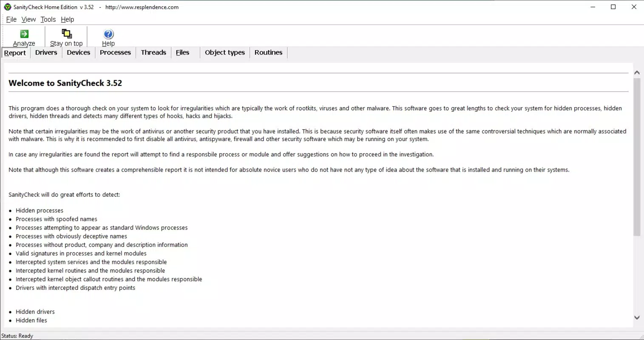Open the File menu
Image resolution: width=644 pixels, height=340 pixels.
point(11,20)
